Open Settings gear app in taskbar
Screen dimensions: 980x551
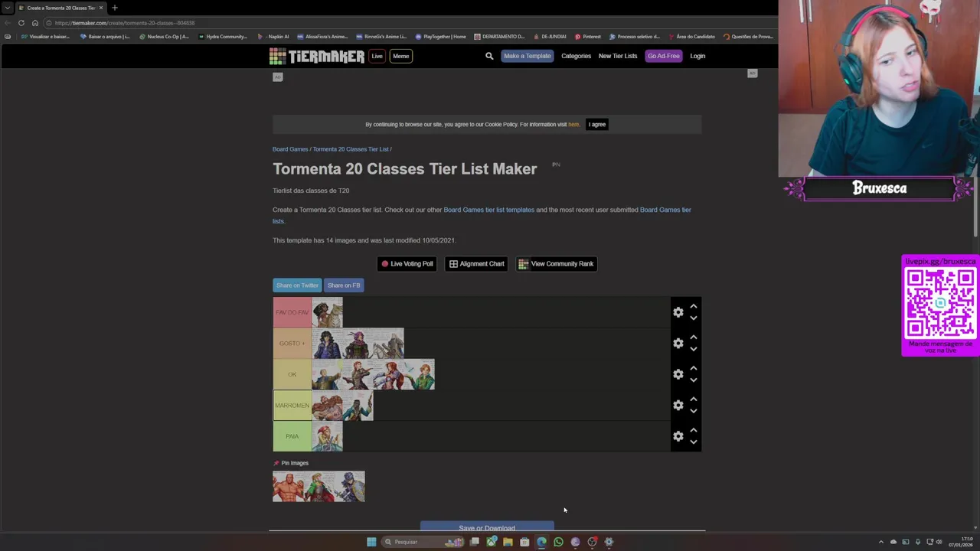(x=609, y=542)
